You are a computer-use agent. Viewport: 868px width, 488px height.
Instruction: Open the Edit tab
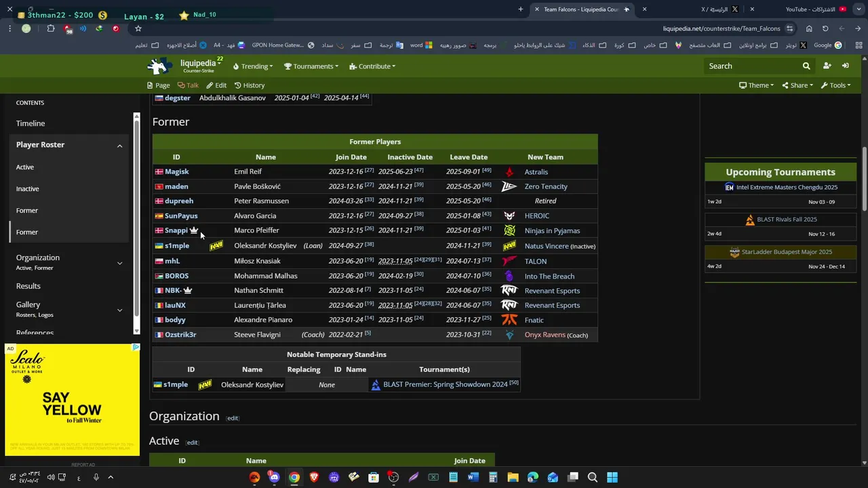click(x=217, y=85)
